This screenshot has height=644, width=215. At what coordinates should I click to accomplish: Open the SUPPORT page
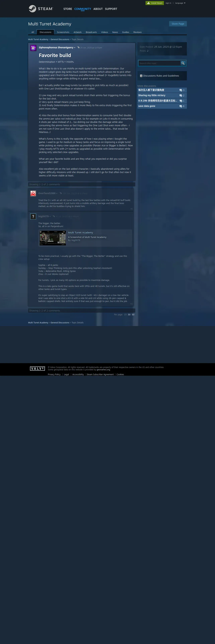[x=111, y=9]
